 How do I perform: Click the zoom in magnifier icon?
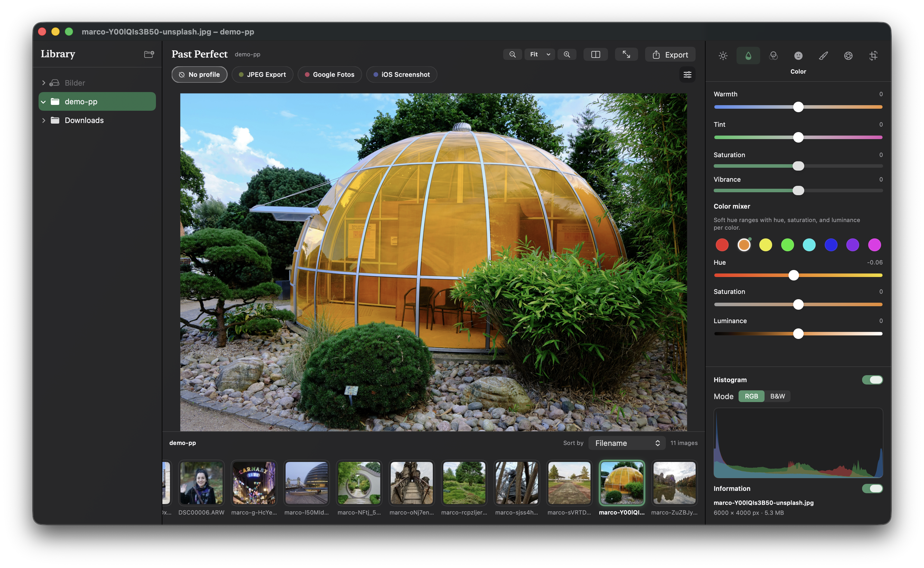567,54
